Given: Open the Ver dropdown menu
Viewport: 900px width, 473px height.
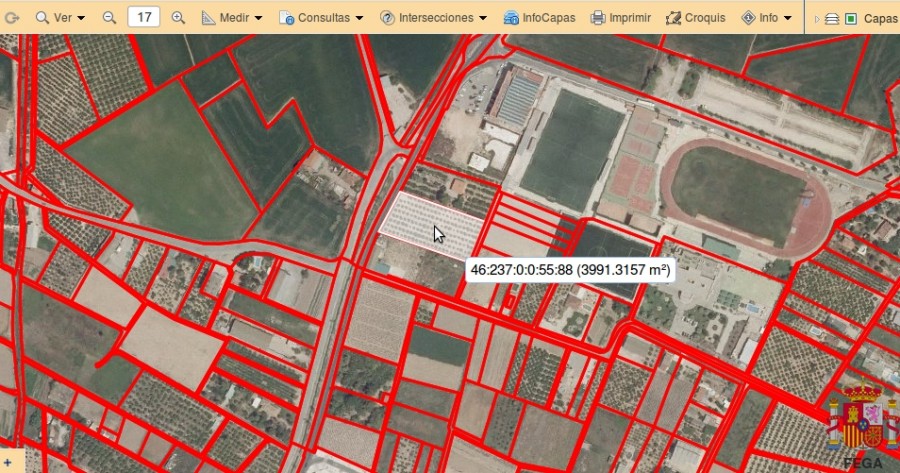Looking at the screenshot, I should [61, 18].
